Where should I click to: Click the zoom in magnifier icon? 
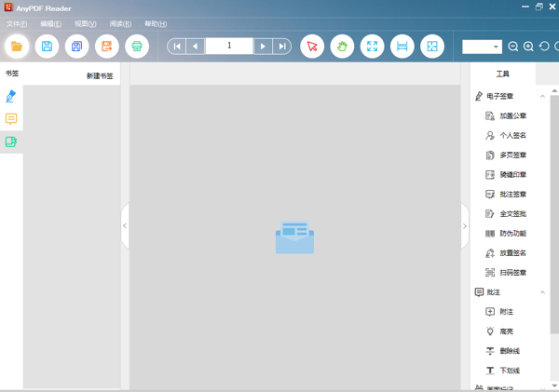point(528,47)
